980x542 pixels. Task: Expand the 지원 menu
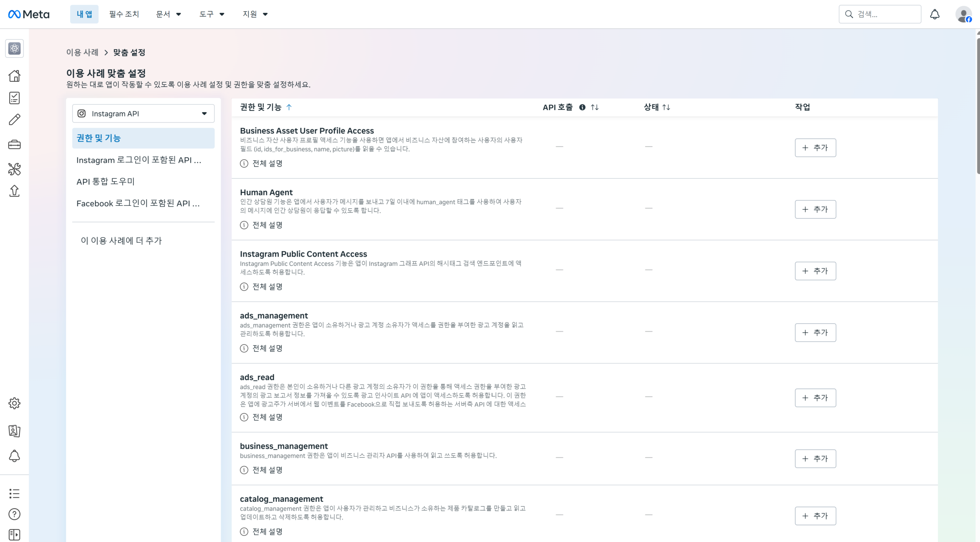255,14
